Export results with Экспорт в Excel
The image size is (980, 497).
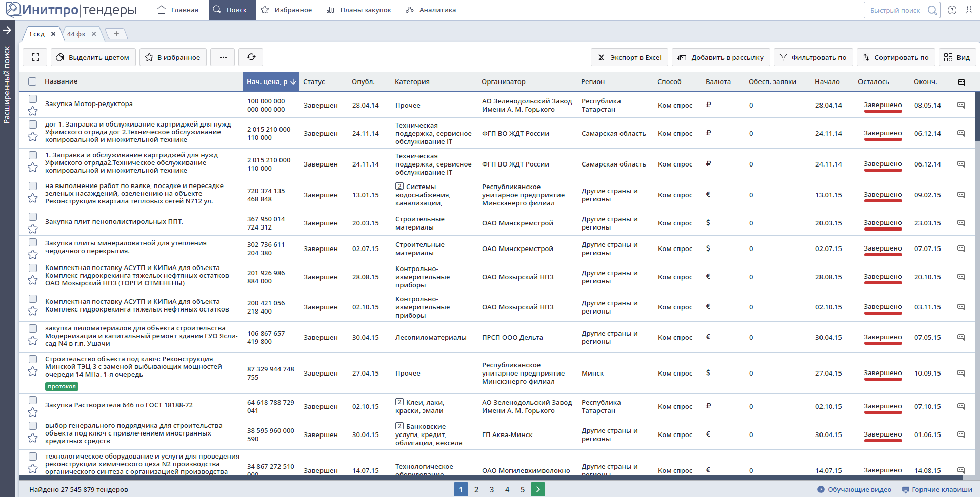coord(630,57)
